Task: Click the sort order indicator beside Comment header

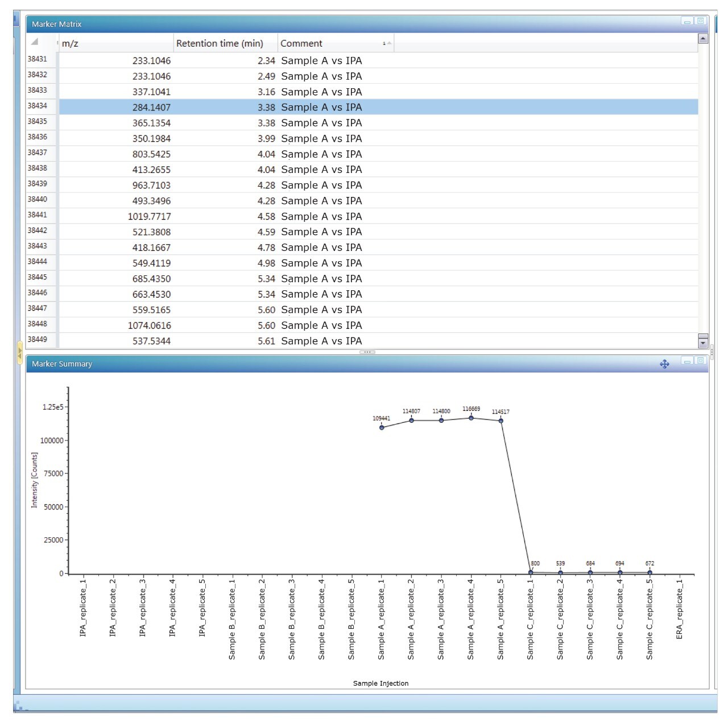Action: [388, 43]
